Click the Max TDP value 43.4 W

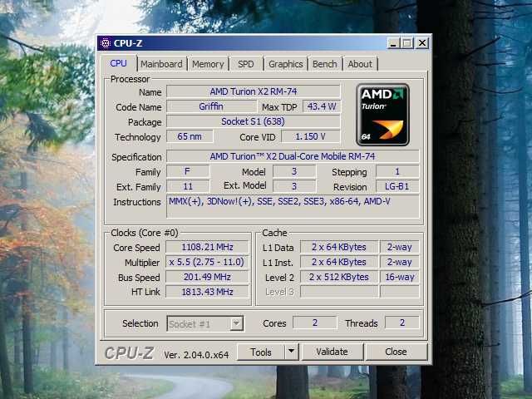[x=322, y=106]
